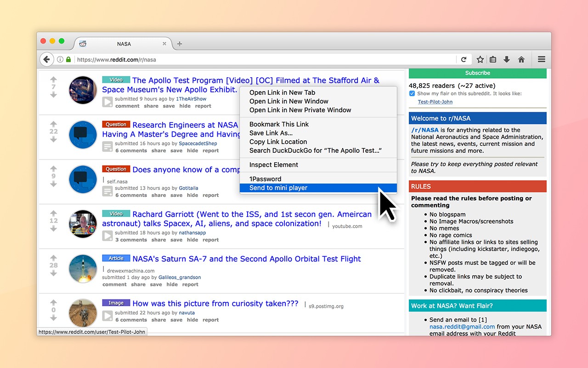This screenshot has height=368, width=588.
Task: Downvote the Saturn SA-7 post
Action: (54, 273)
